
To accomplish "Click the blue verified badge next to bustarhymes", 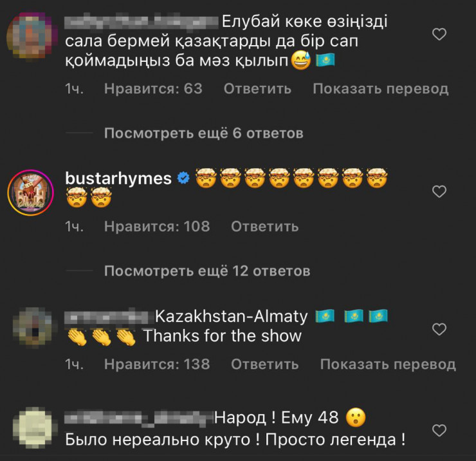I will (x=183, y=178).
